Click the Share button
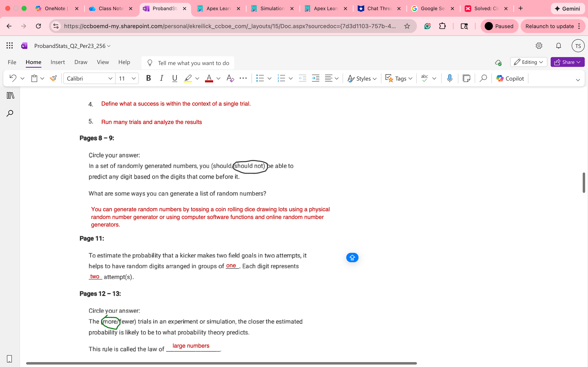Viewport: 588px width, 367px height. [567, 62]
